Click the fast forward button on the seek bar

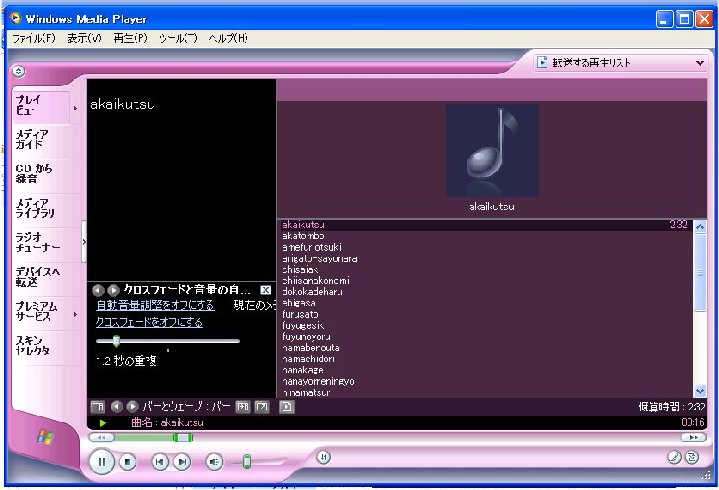coord(693,437)
